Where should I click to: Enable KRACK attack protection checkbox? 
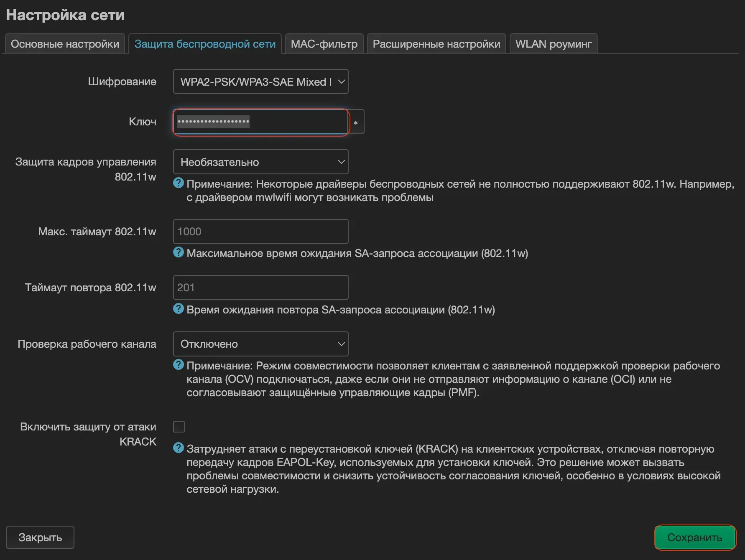click(179, 427)
